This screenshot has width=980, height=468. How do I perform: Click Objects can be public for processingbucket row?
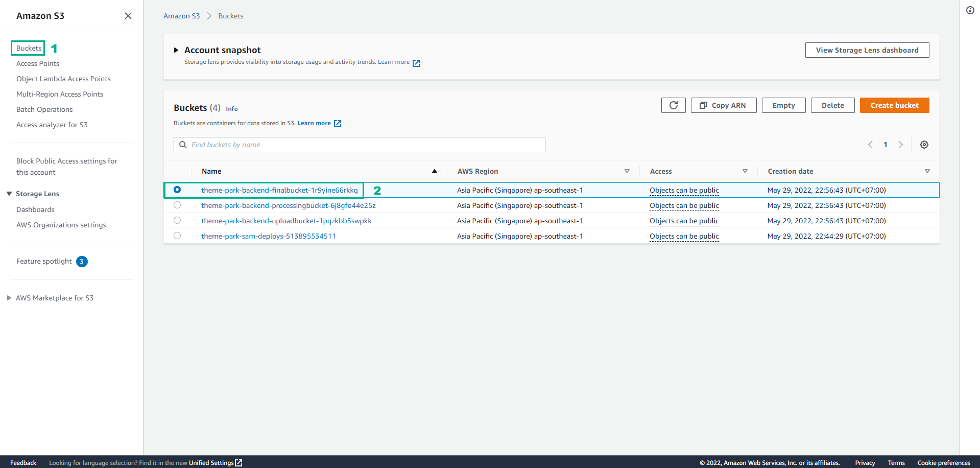(684, 205)
